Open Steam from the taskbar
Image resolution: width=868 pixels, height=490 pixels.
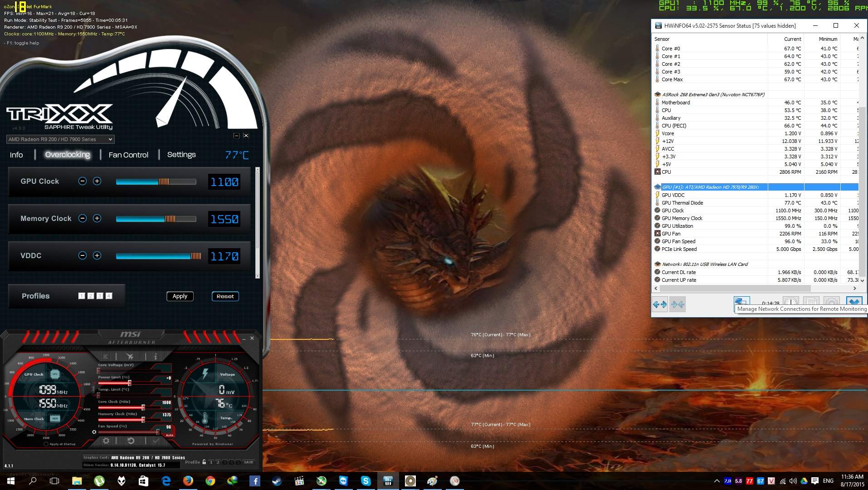point(277,481)
